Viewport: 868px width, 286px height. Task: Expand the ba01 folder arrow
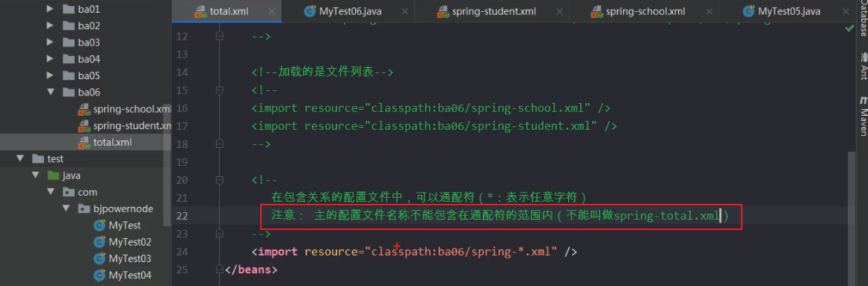pos(50,10)
